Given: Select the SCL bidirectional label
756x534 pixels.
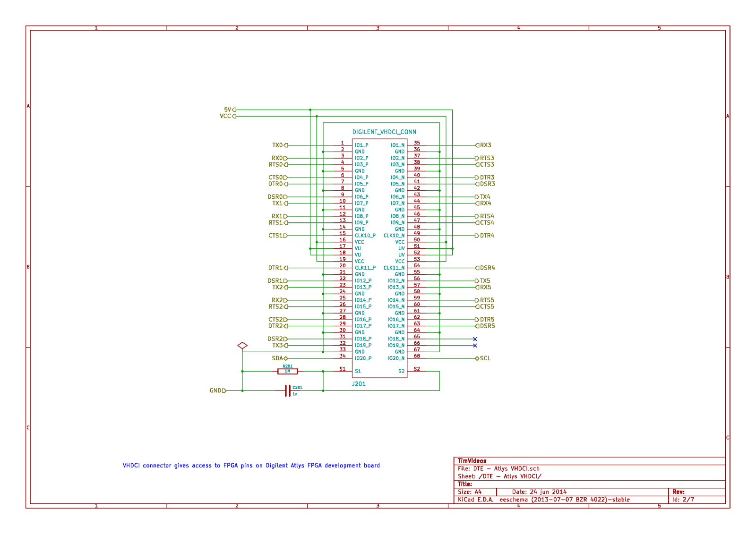Looking at the screenshot, I should click(483, 358).
